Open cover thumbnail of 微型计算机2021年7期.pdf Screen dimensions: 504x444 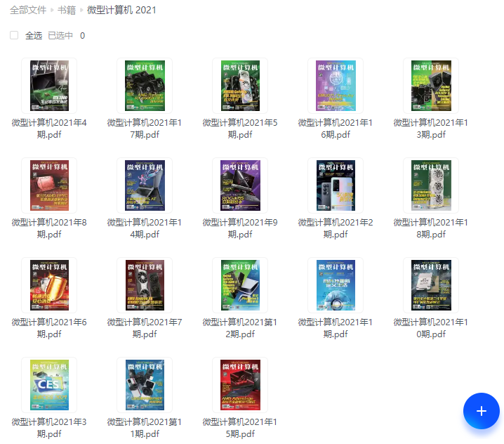145,285
